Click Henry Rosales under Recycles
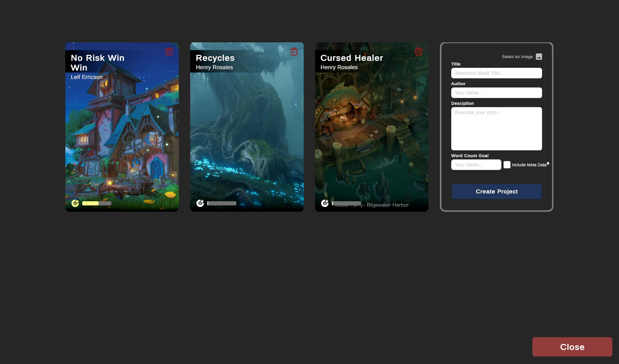The width and height of the screenshot is (619, 364). click(214, 67)
